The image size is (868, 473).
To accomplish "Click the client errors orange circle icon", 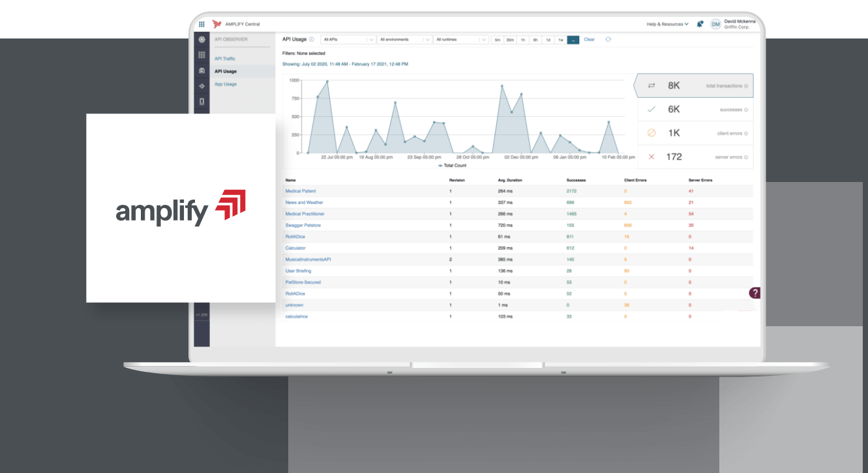I will tap(651, 133).
